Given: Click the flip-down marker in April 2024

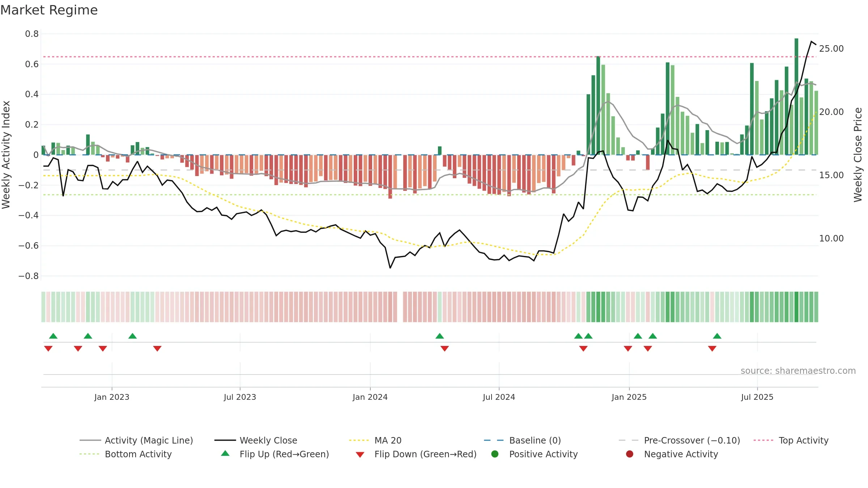Looking at the screenshot, I should click(445, 348).
